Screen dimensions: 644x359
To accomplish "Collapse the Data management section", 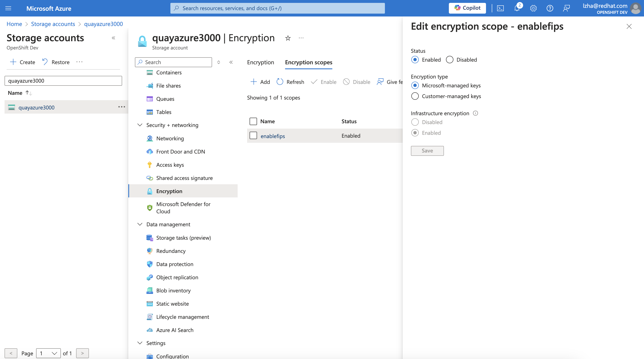I will point(140,224).
